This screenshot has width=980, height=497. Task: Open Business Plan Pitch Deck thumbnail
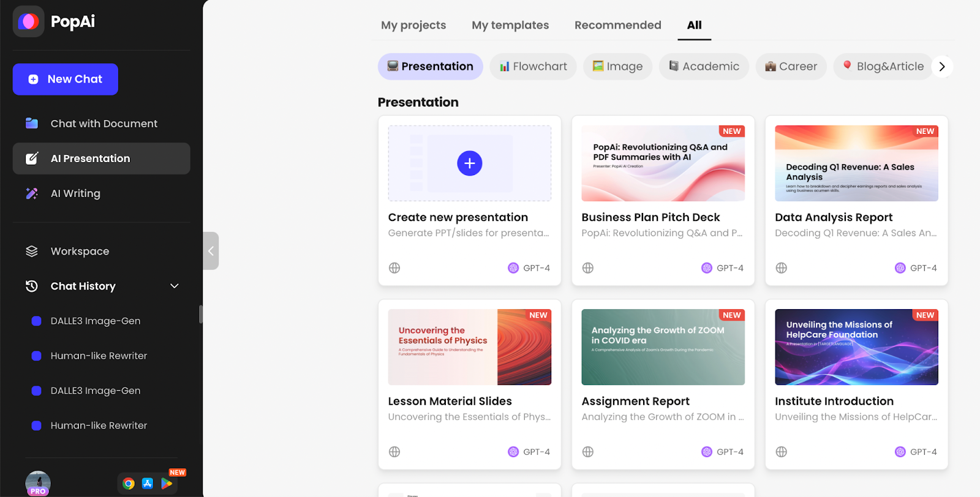pos(663,163)
